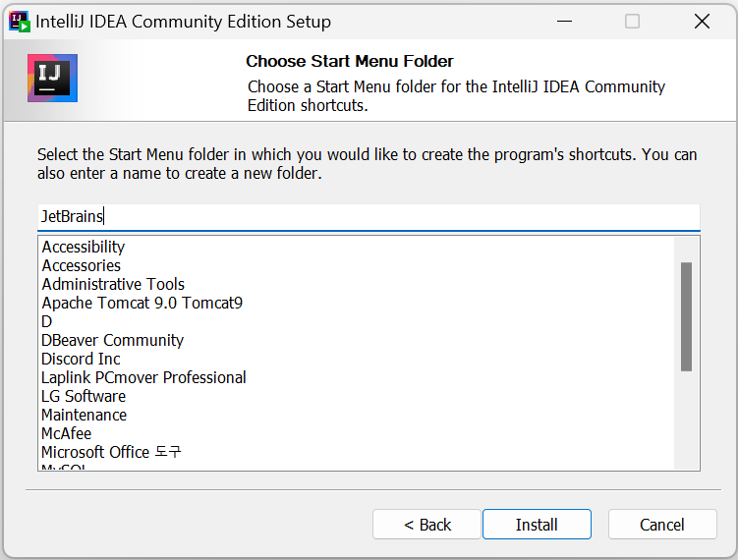Screen dimensions: 738x560
Task: Select the McAfee folder
Action: click(66, 433)
